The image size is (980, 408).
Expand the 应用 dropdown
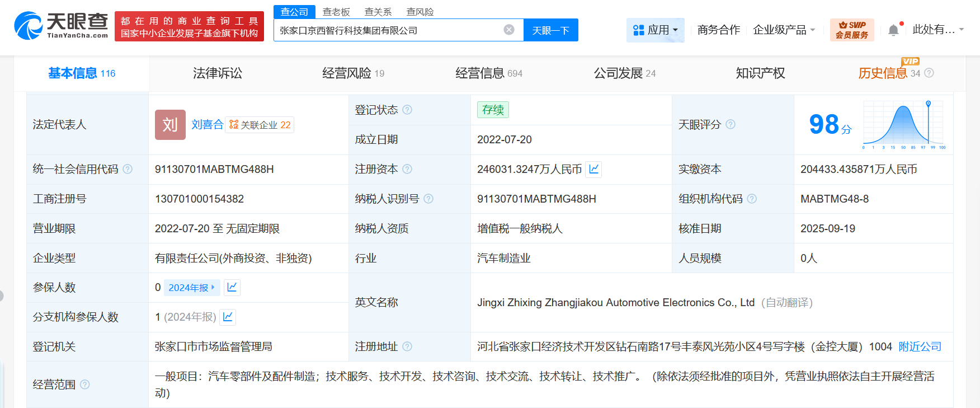(655, 30)
